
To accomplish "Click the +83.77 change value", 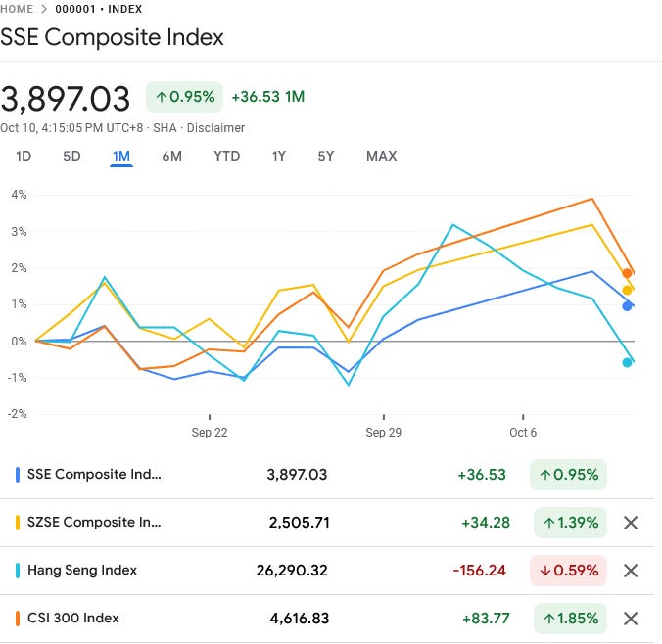I will pyautogui.click(x=486, y=619).
